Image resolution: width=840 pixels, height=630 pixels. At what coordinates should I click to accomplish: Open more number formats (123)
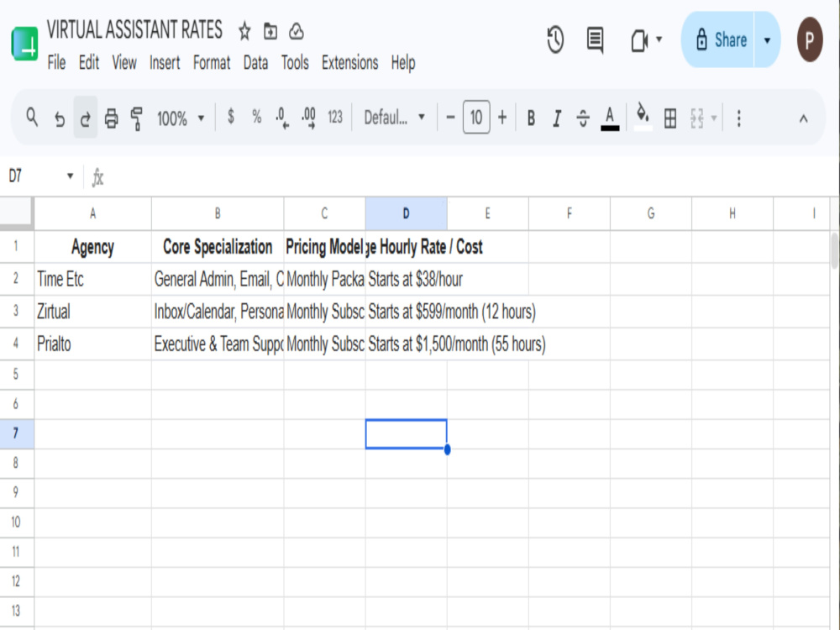pos(335,117)
